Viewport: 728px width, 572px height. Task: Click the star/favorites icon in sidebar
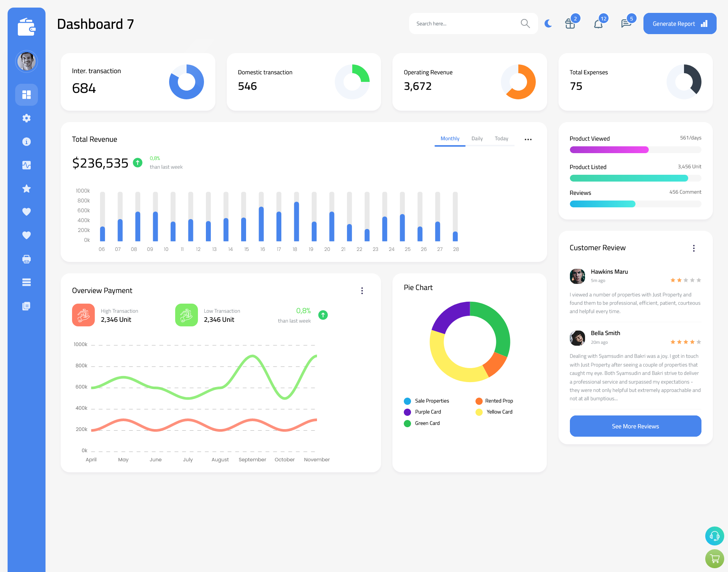27,188
